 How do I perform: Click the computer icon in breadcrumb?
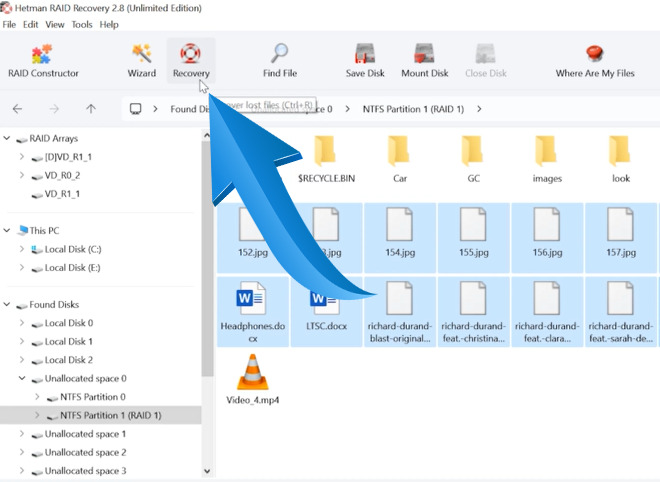[136, 109]
